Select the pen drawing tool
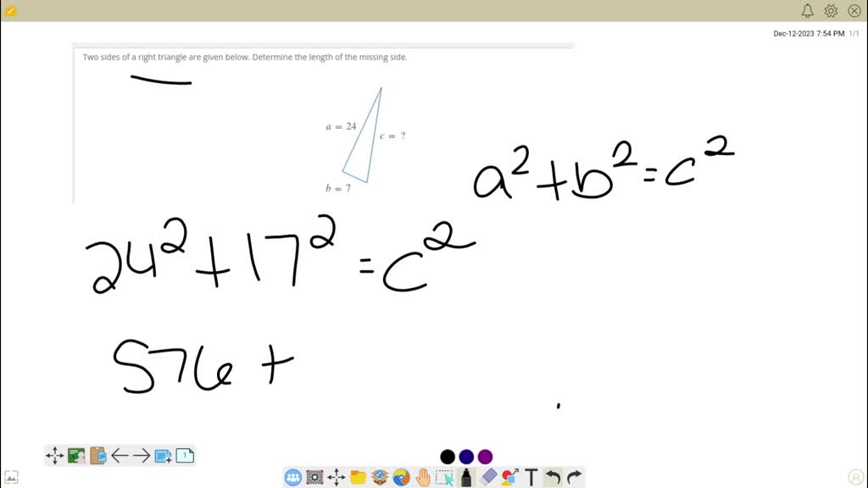This screenshot has width=868, height=488. 466,477
